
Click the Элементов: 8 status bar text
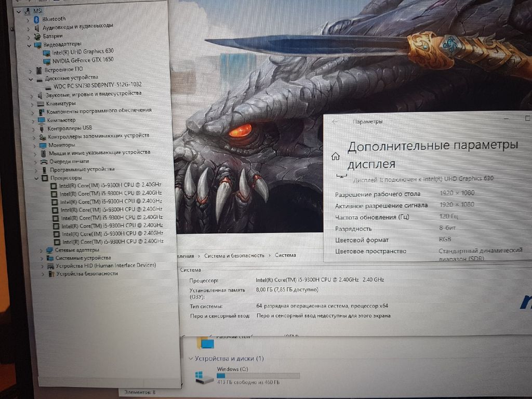point(140,392)
